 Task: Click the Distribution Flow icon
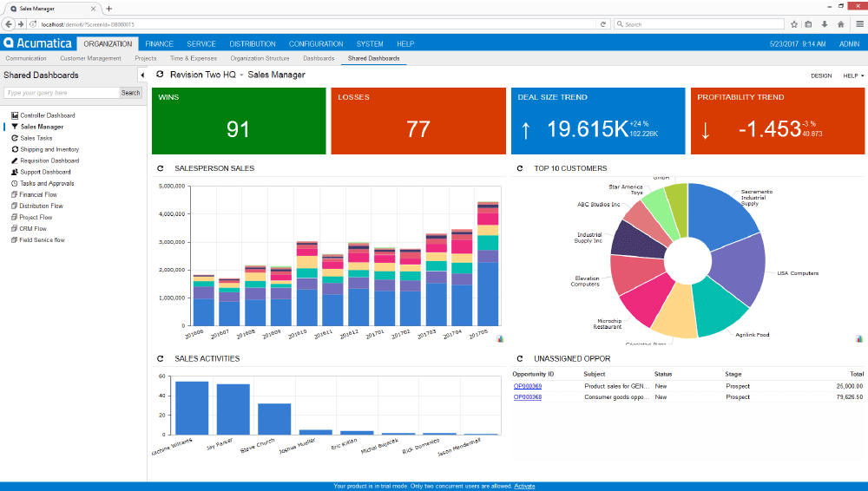point(15,206)
